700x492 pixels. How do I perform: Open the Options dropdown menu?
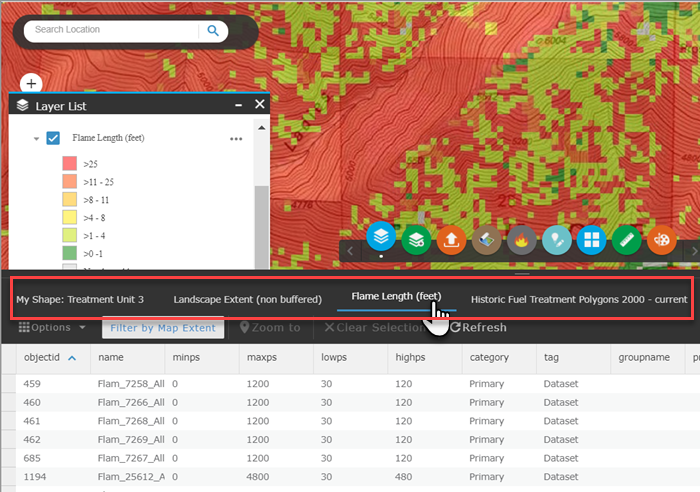(x=52, y=327)
